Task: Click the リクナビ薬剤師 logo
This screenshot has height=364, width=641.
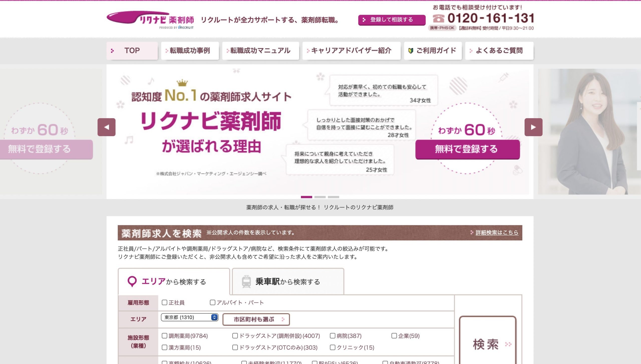Action: point(150,20)
